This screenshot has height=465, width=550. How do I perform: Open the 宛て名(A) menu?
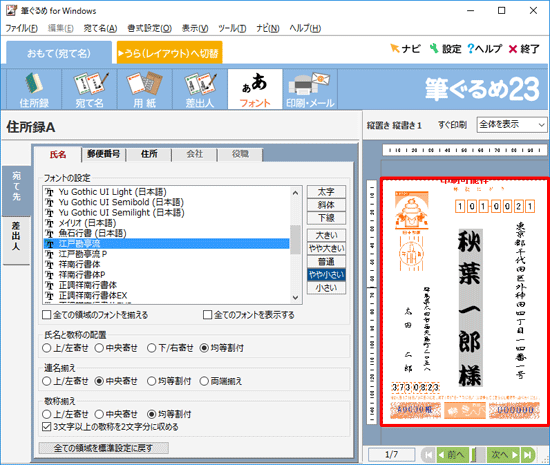100,28
